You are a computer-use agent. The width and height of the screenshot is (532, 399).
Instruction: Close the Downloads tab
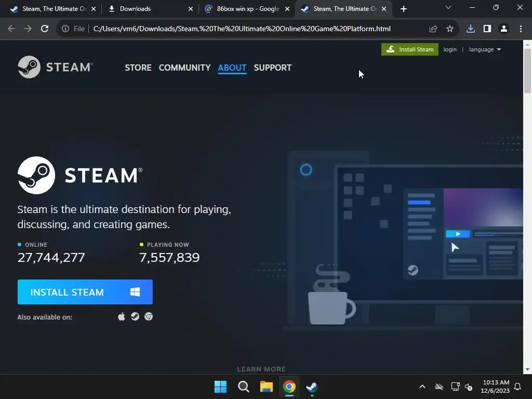pos(191,9)
